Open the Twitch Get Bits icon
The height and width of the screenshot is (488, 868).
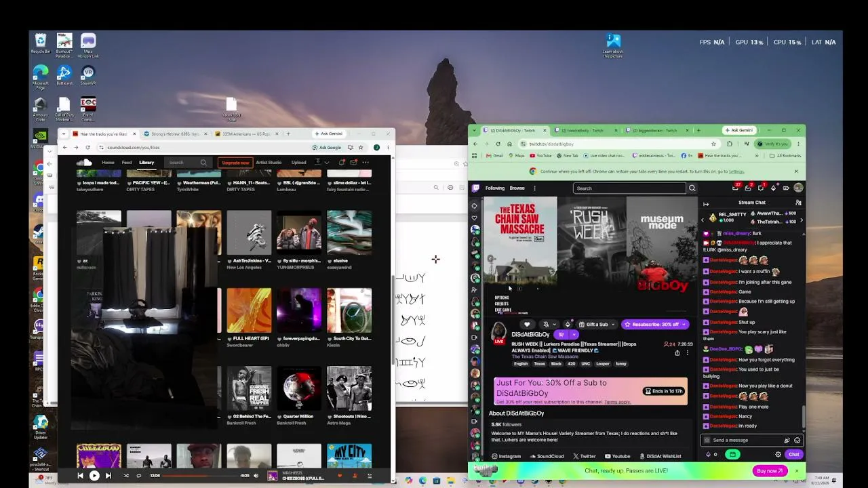click(x=773, y=188)
